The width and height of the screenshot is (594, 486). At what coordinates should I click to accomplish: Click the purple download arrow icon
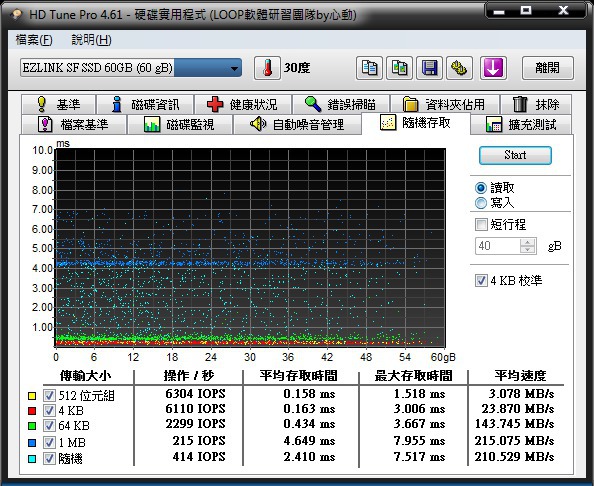click(493, 68)
